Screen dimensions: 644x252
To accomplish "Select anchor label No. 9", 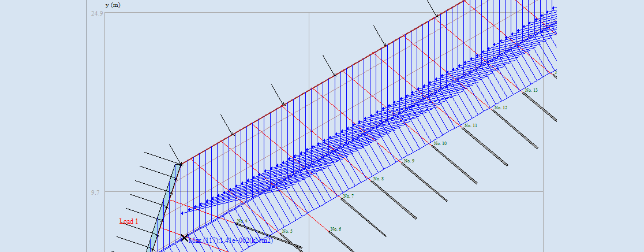I will point(409,161).
